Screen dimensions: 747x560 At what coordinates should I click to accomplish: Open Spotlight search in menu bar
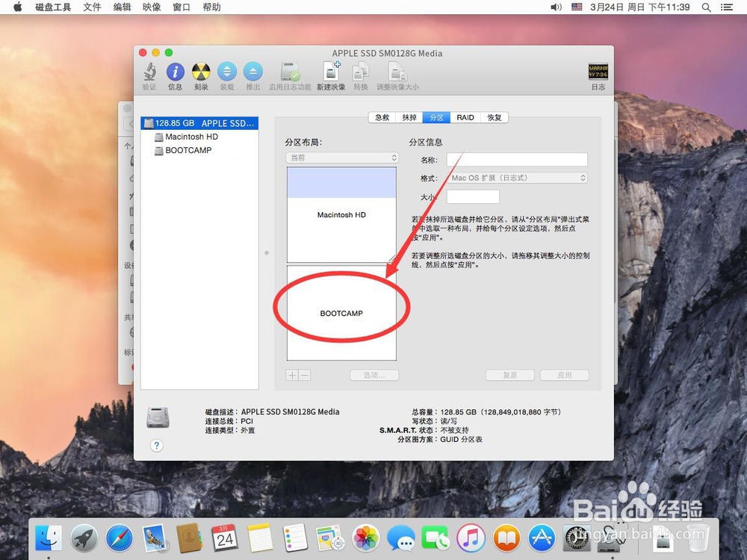(x=707, y=7)
